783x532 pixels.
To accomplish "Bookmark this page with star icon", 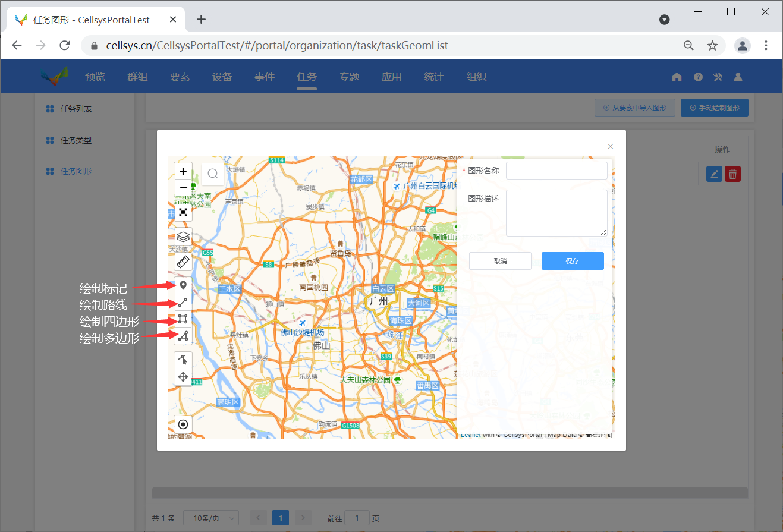I will [x=712, y=46].
